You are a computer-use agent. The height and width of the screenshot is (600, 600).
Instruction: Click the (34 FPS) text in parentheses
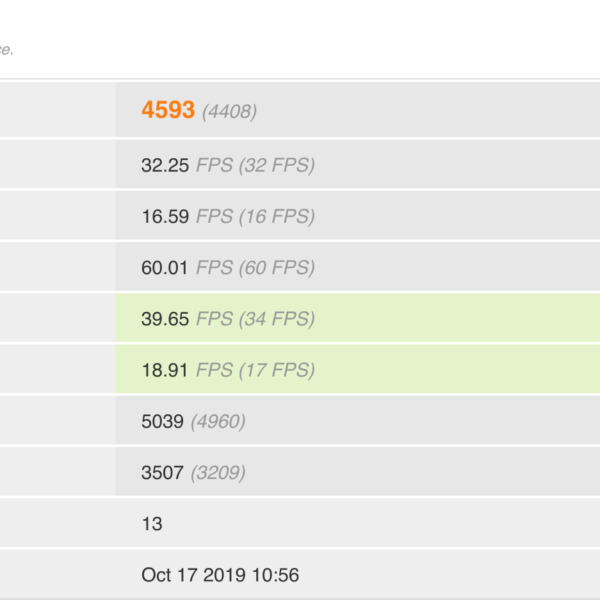(x=277, y=319)
